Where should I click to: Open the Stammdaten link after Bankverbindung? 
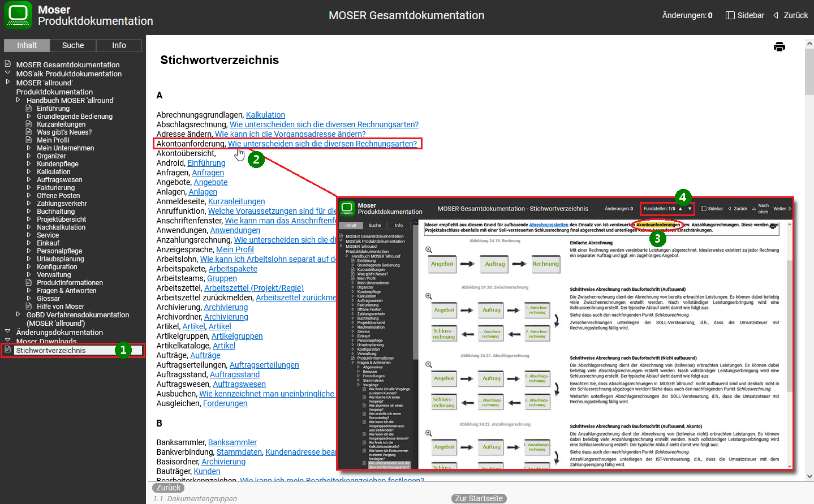coord(239,452)
